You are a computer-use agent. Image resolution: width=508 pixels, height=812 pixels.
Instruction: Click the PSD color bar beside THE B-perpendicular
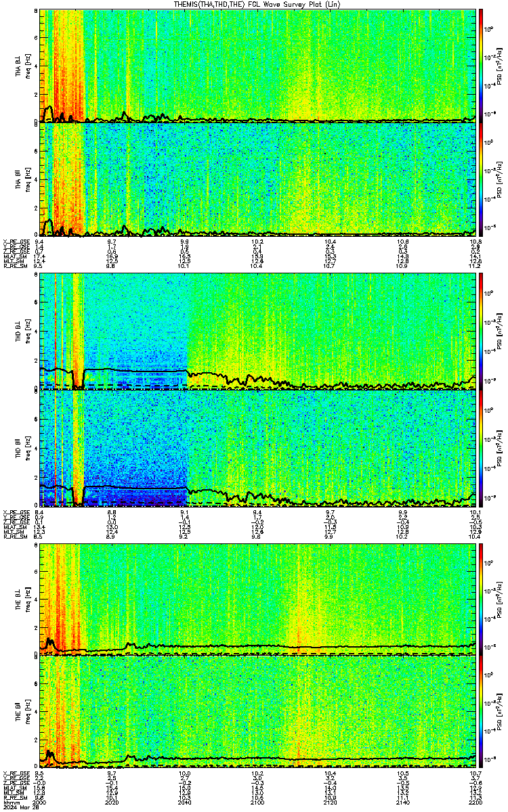pyautogui.click(x=482, y=600)
